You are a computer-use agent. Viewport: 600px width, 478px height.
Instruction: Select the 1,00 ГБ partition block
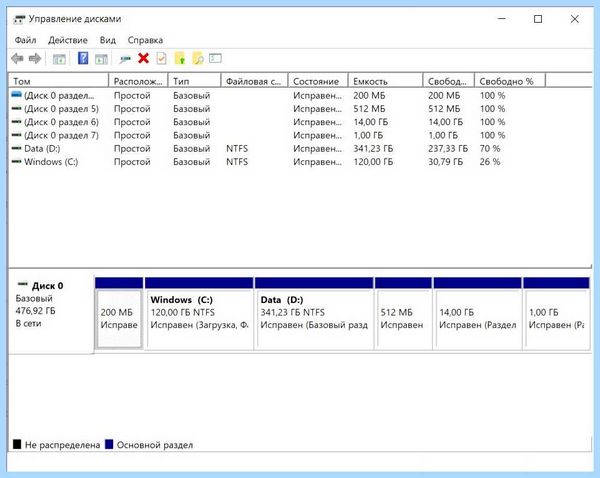556,313
